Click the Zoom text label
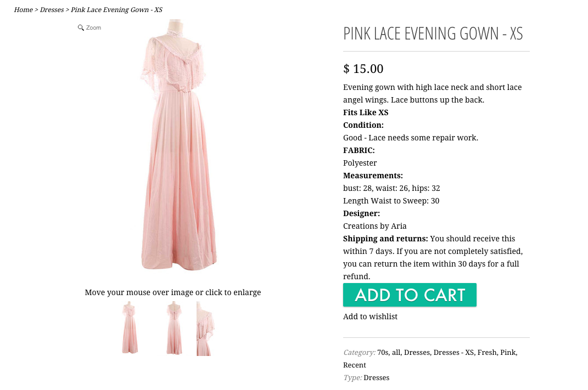This screenshot has width=588, height=390. coord(93,27)
